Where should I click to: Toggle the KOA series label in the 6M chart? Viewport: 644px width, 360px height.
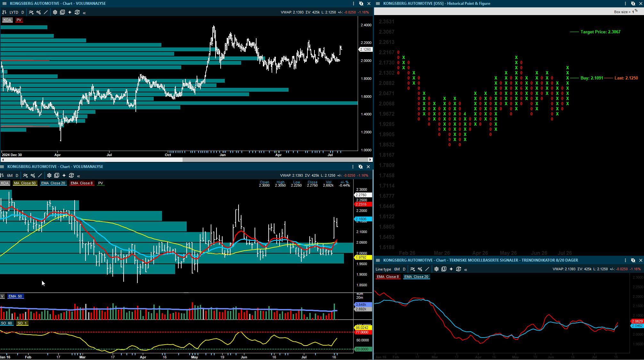[5, 183]
